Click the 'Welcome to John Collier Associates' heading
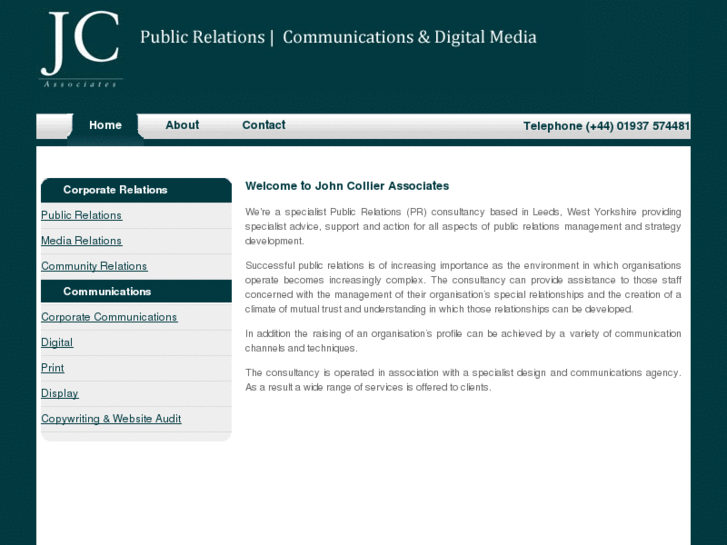The width and height of the screenshot is (727, 545). (347, 186)
